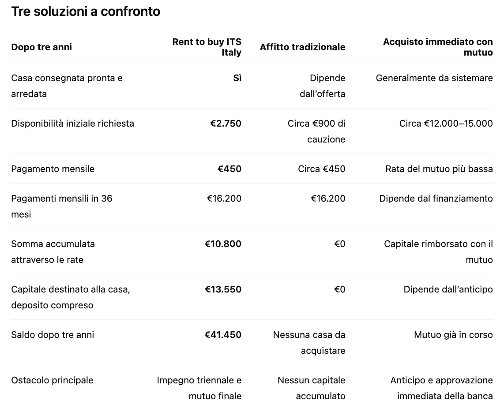Click the 'Ostacolo principale' row label

click(x=53, y=380)
